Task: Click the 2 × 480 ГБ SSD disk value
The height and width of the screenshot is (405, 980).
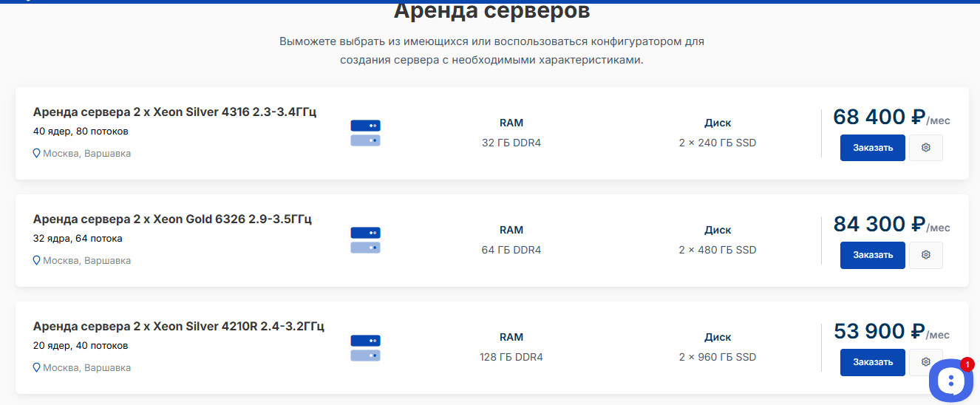Action: point(717,250)
